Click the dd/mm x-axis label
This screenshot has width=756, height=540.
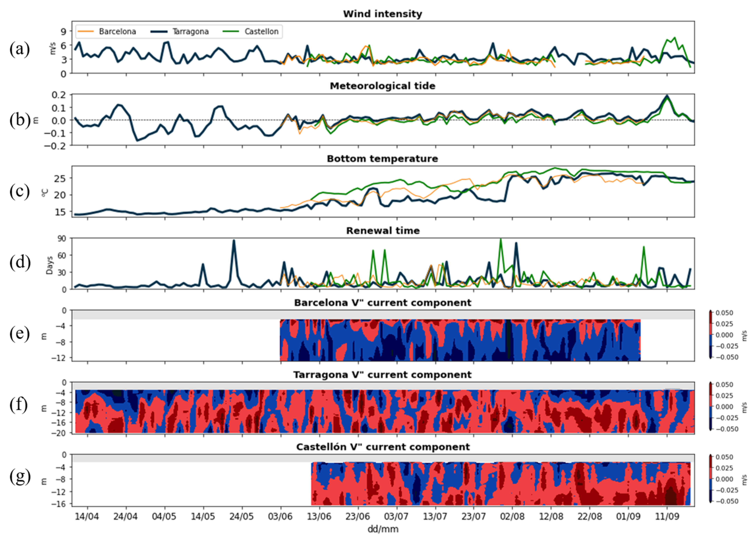click(x=383, y=529)
